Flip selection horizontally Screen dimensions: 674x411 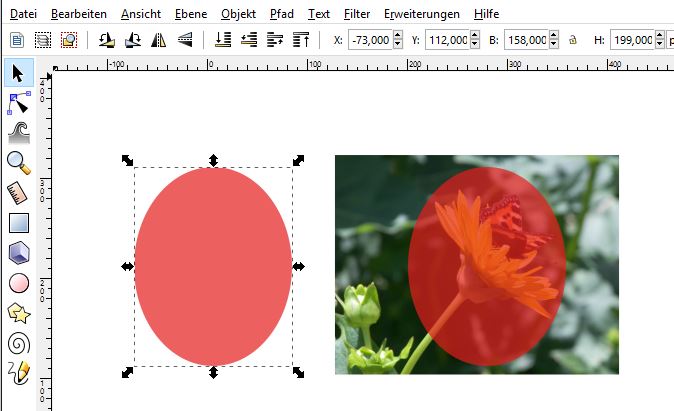158,40
